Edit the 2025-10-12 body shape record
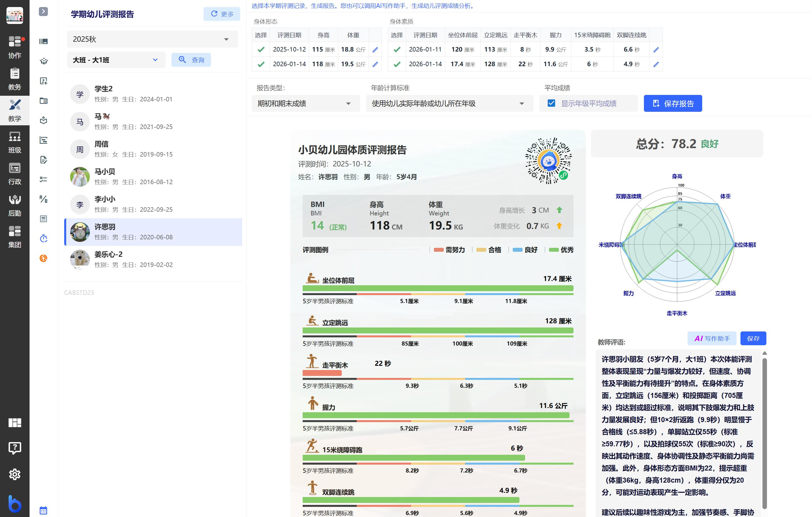 (375, 50)
